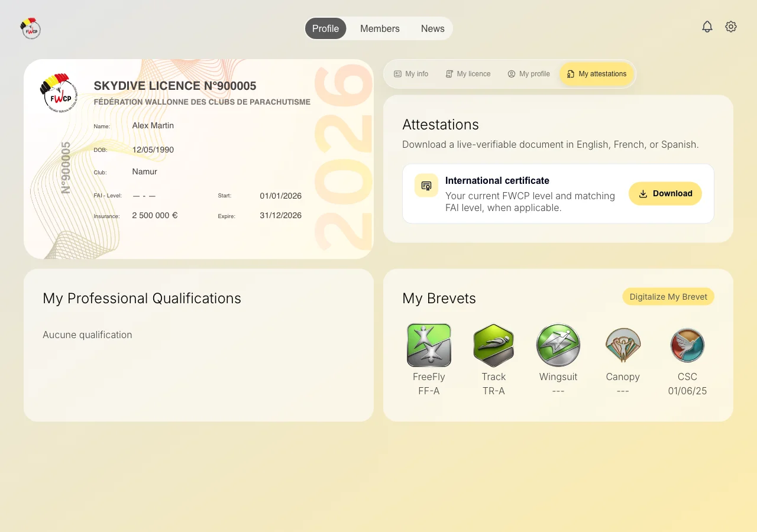Click the TR-A level under Track

[x=494, y=391]
